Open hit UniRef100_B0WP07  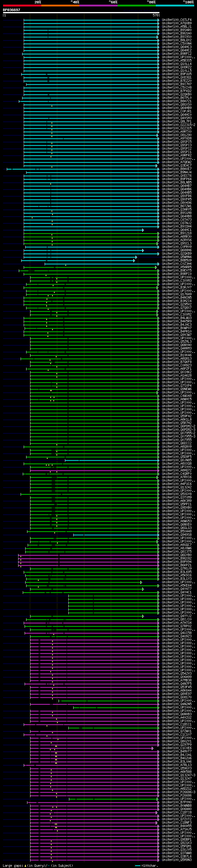click(x=177, y=328)
